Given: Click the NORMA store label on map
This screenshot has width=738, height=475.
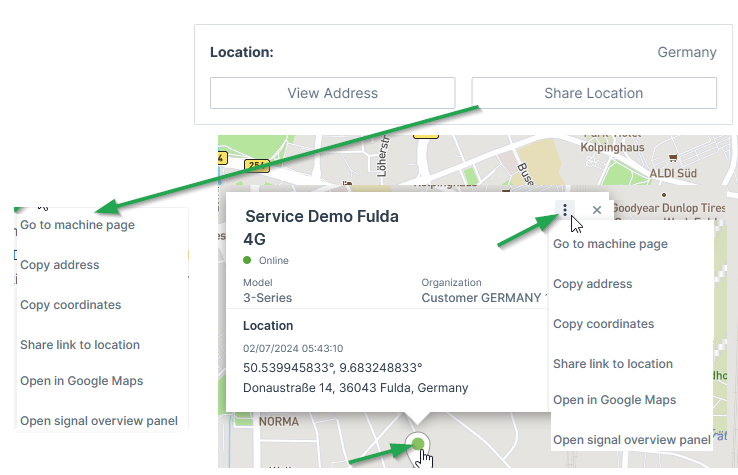Looking at the screenshot, I should [x=278, y=422].
